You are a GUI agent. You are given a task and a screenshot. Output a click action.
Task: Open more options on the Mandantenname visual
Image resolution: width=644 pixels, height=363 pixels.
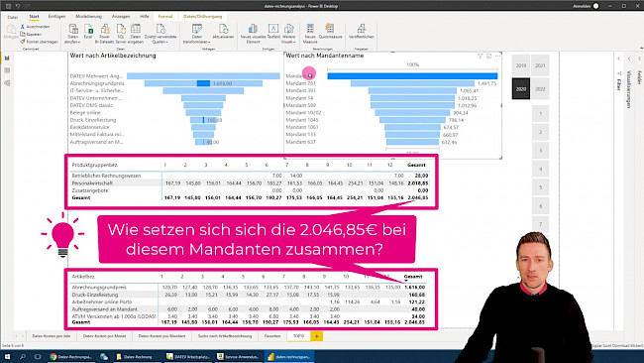pyautogui.click(x=497, y=56)
